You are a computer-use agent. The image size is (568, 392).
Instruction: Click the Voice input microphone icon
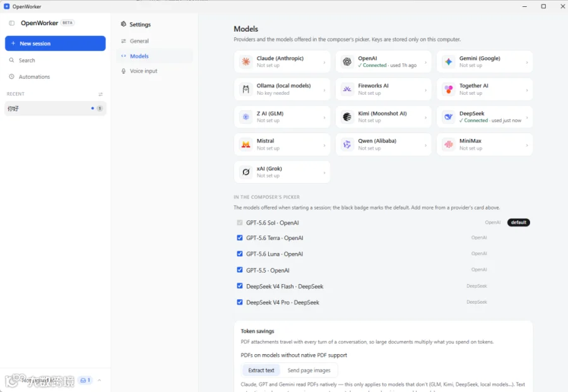click(124, 71)
